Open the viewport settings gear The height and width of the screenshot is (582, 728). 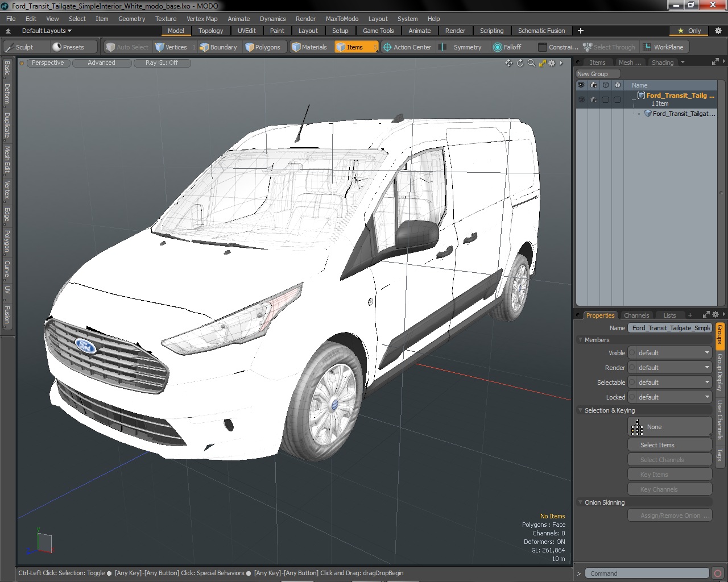552,63
